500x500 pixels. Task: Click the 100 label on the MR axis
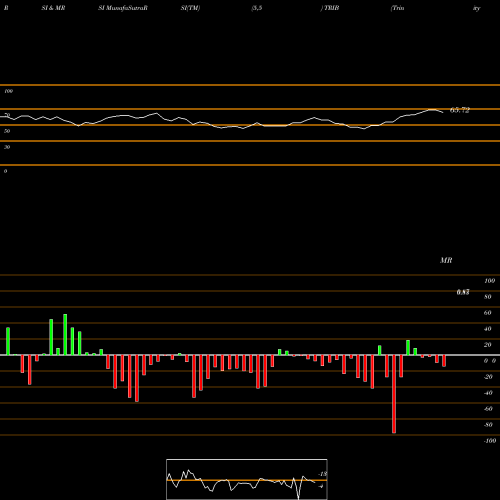point(489,281)
